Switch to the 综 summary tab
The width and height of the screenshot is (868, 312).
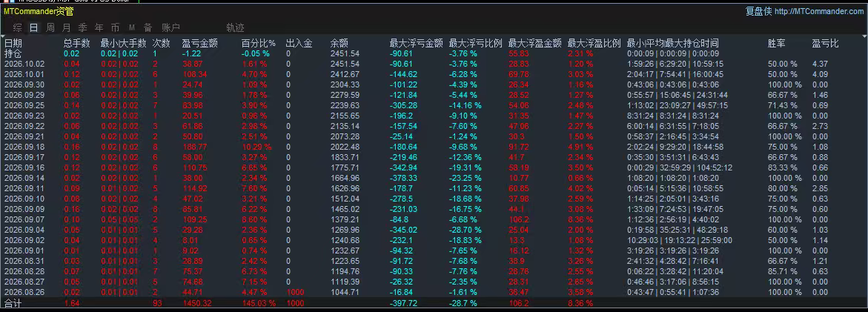pyautogui.click(x=18, y=27)
